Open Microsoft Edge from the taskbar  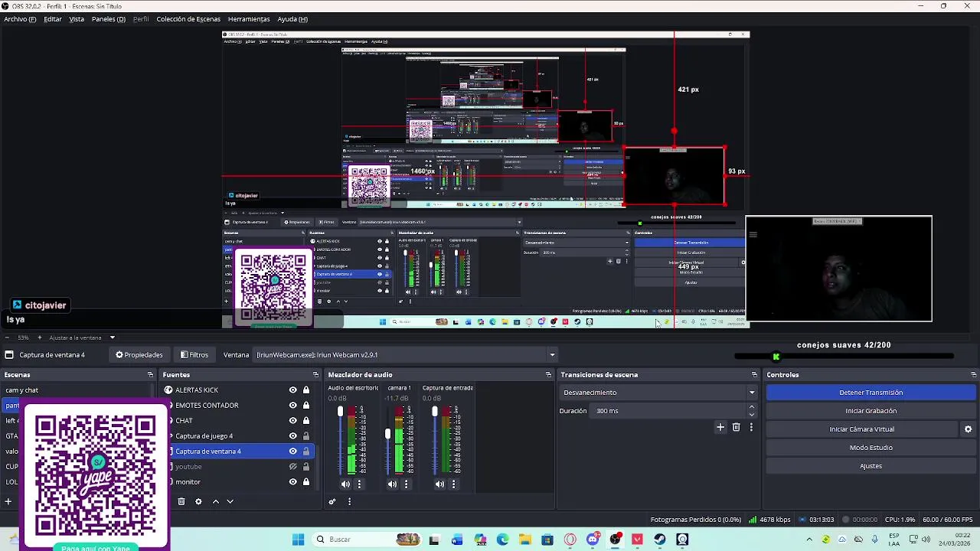point(502,540)
